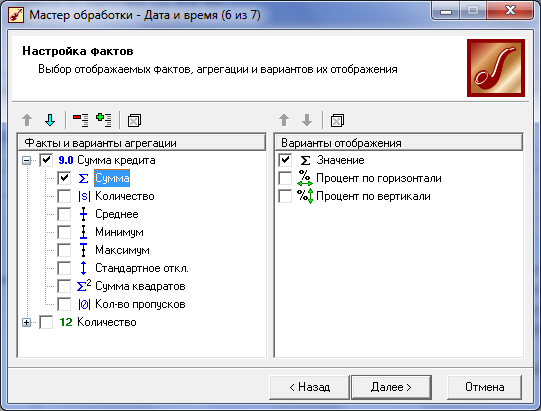Click the Факты и варианты агрегации column header
The image size is (541, 411).
pyautogui.click(x=141, y=143)
